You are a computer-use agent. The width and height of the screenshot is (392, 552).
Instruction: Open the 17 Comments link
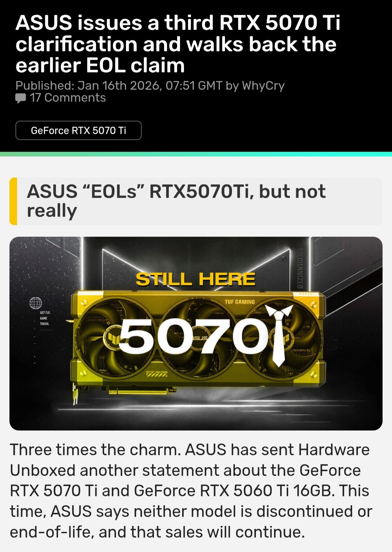click(x=68, y=98)
